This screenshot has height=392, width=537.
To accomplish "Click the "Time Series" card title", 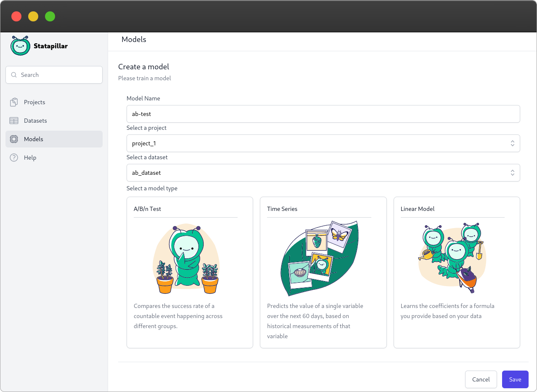I will [x=282, y=209].
